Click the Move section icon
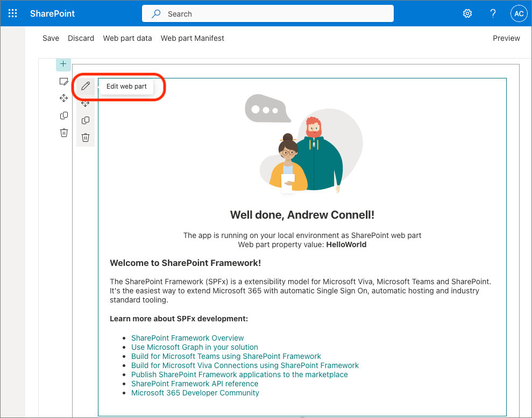Viewport: 532px width, 418px height. click(x=64, y=98)
